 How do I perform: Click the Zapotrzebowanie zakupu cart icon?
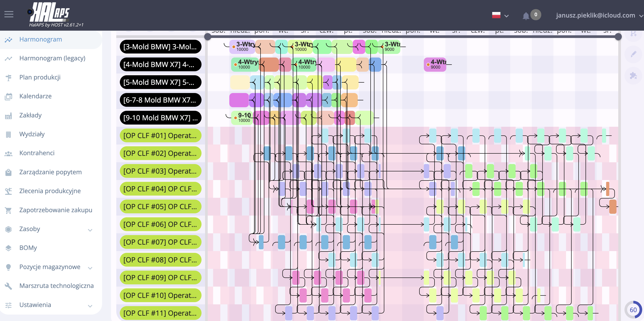pyautogui.click(x=8, y=210)
